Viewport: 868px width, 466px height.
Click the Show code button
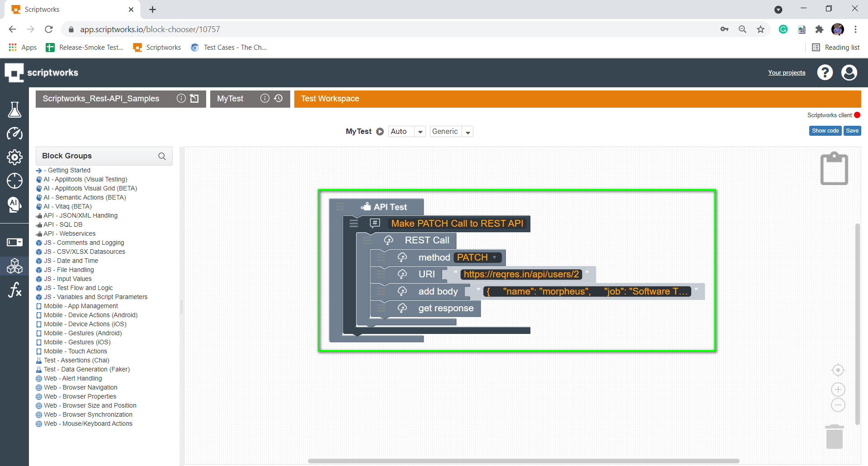click(x=825, y=130)
